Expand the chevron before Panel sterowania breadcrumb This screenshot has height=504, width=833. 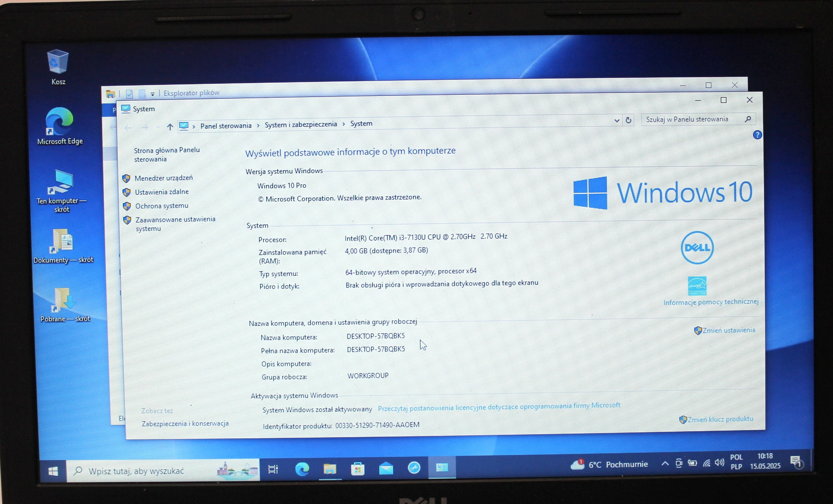(194, 126)
